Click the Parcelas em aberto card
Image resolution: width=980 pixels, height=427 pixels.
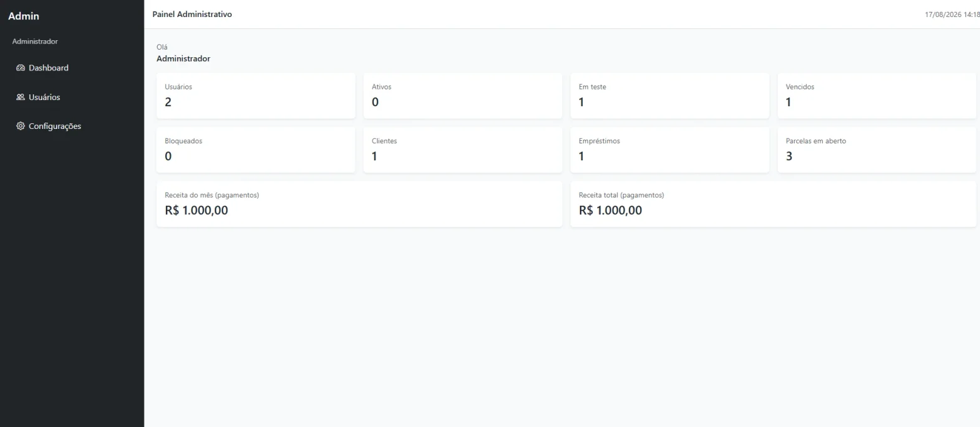(877, 150)
